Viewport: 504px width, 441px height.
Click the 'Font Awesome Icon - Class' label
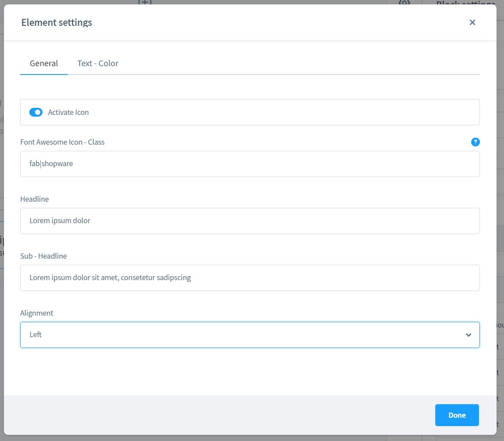(x=62, y=142)
